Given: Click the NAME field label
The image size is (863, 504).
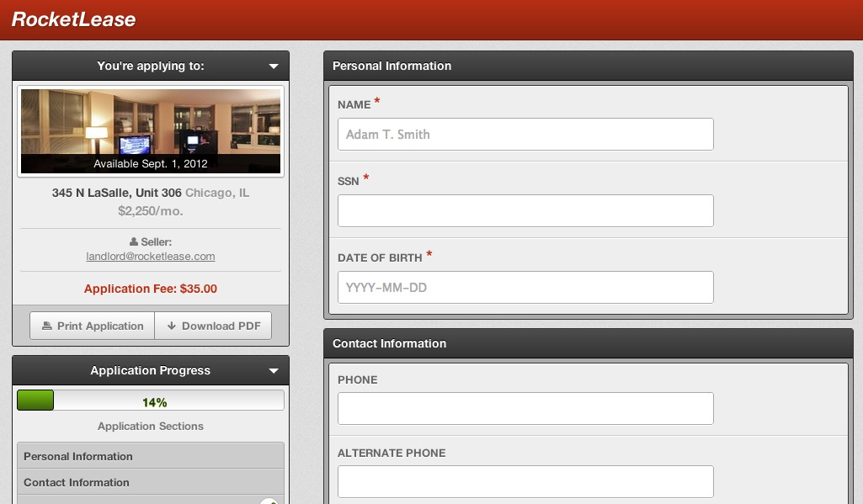Looking at the screenshot, I should click(354, 105).
